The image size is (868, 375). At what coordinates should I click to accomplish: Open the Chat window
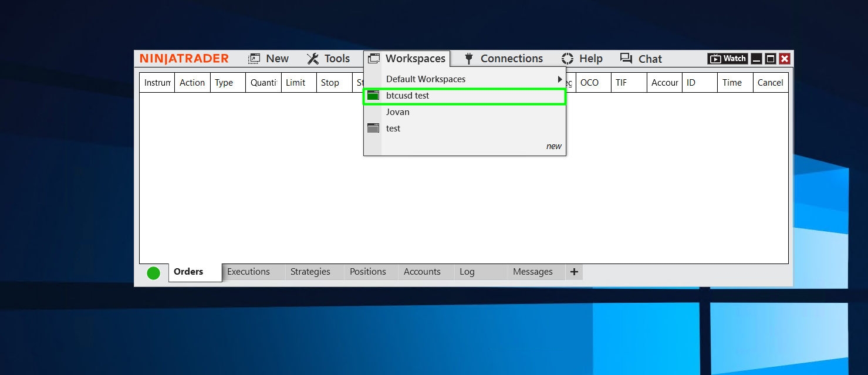pyautogui.click(x=641, y=59)
